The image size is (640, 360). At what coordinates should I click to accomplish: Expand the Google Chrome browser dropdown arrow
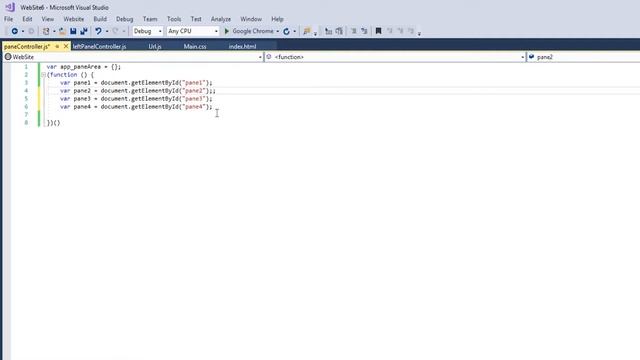coord(278,31)
